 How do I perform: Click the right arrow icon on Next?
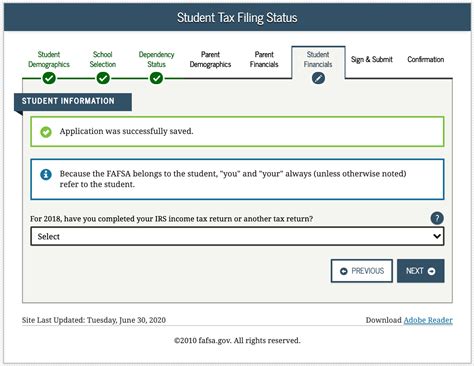(x=431, y=271)
